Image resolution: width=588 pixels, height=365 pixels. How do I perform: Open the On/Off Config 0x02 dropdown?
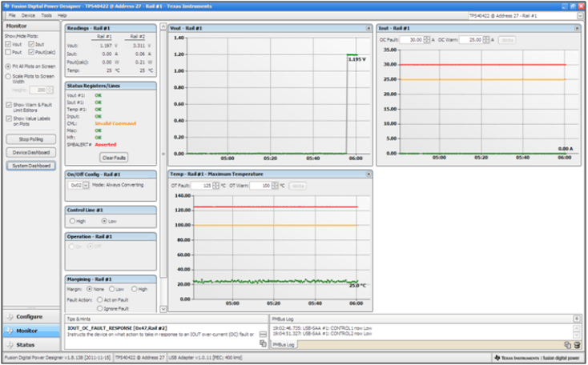click(x=85, y=185)
